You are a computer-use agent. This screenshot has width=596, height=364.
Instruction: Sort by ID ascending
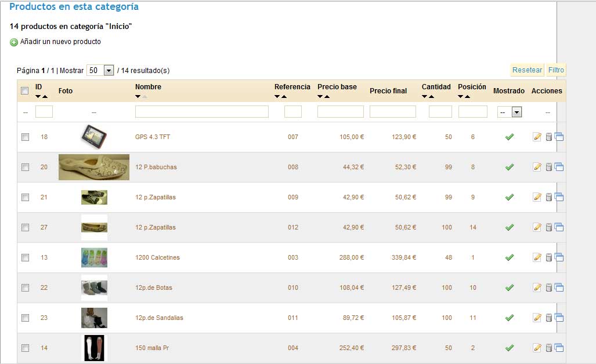tap(45, 97)
